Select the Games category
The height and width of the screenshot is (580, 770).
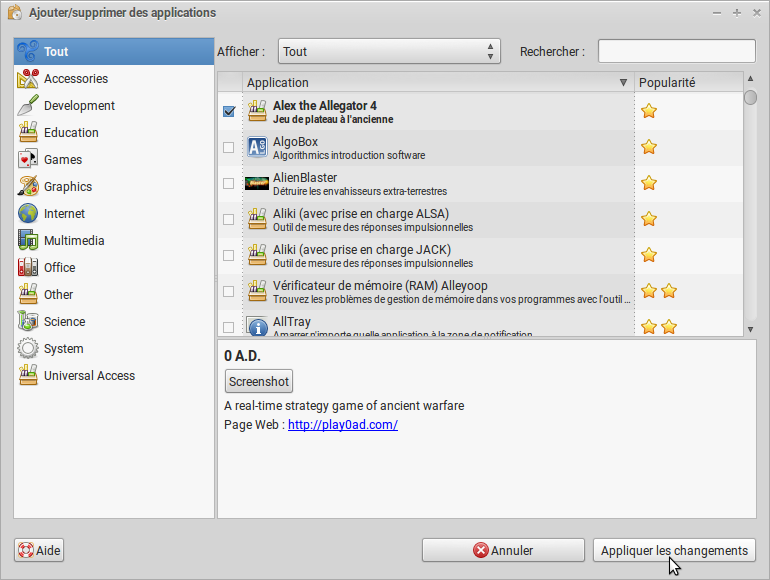[x=114, y=160]
